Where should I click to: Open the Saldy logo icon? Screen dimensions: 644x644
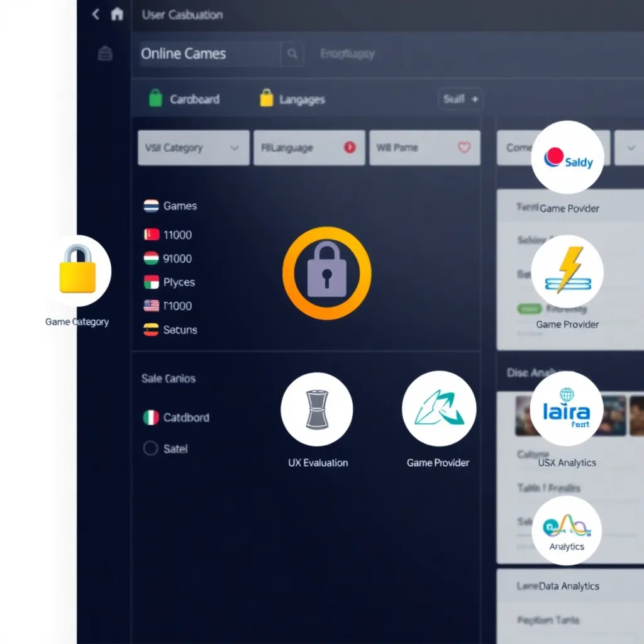(567, 157)
